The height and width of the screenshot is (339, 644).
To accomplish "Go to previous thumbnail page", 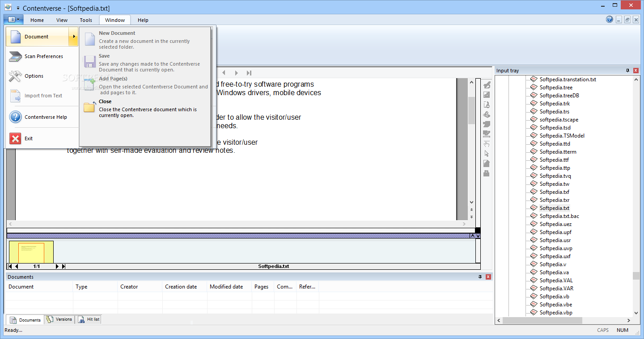I will pyautogui.click(x=17, y=266).
